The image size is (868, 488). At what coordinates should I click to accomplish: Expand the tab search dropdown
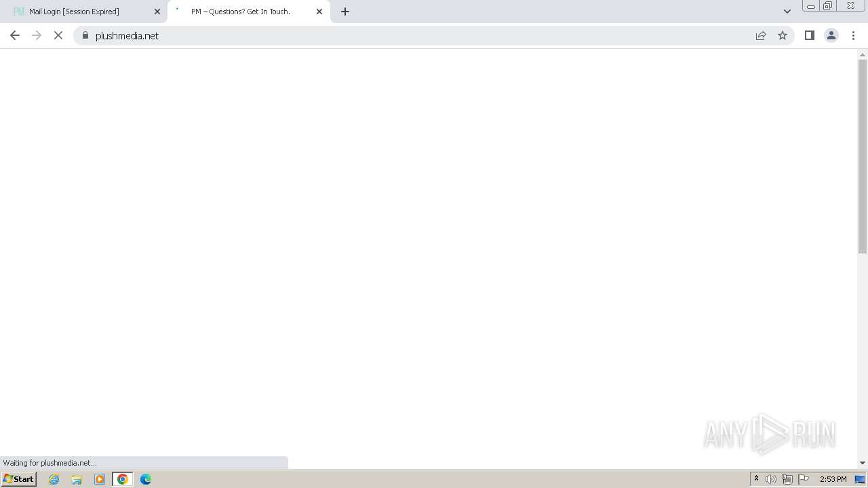pos(787,12)
